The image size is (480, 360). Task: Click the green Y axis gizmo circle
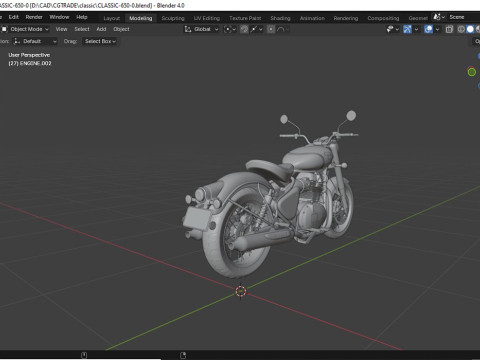click(x=472, y=72)
